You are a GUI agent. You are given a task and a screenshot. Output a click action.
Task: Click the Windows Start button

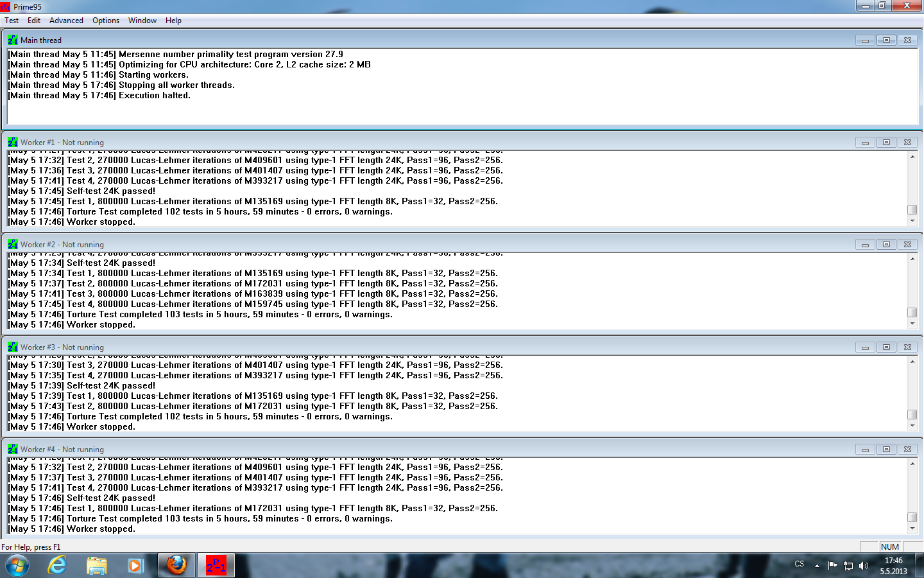click(17, 565)
